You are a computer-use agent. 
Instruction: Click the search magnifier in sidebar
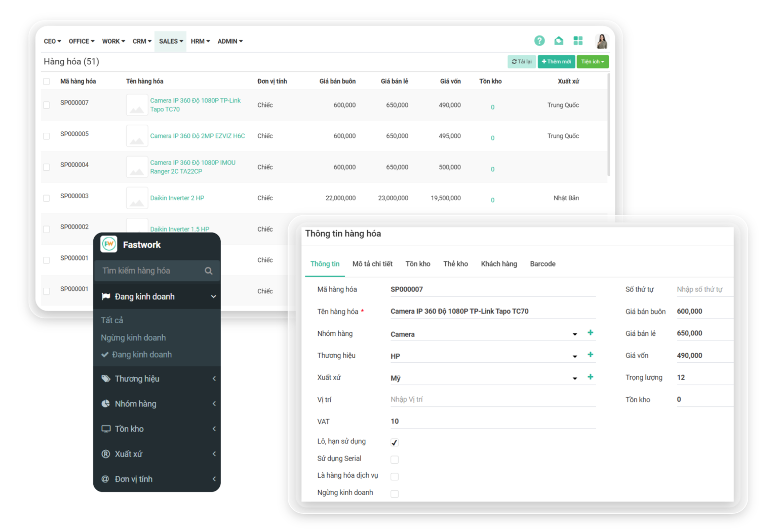208,271
